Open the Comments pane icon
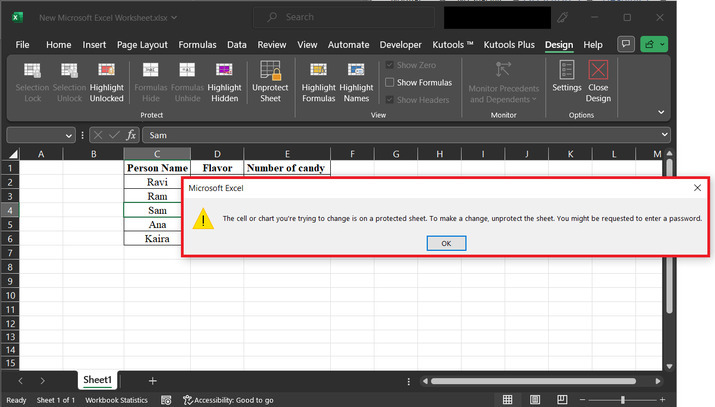Image resolution: width=715 pixels, height=407 pixels. (626, 44)
